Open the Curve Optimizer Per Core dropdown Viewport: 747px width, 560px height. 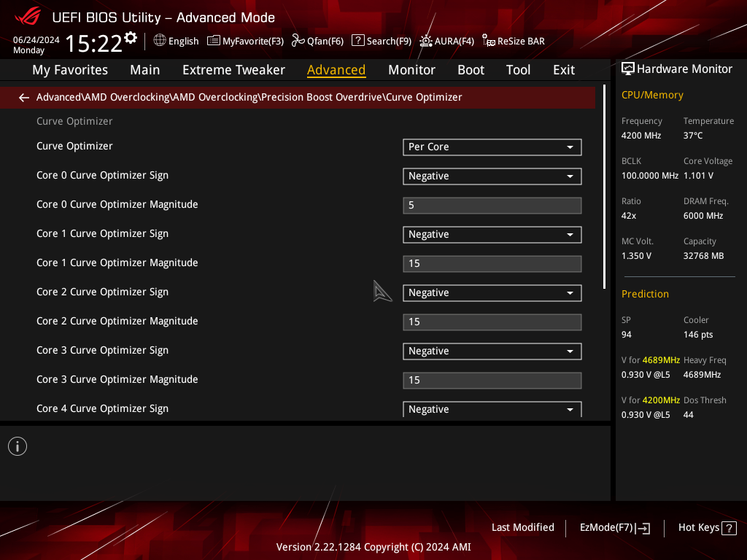492,147
